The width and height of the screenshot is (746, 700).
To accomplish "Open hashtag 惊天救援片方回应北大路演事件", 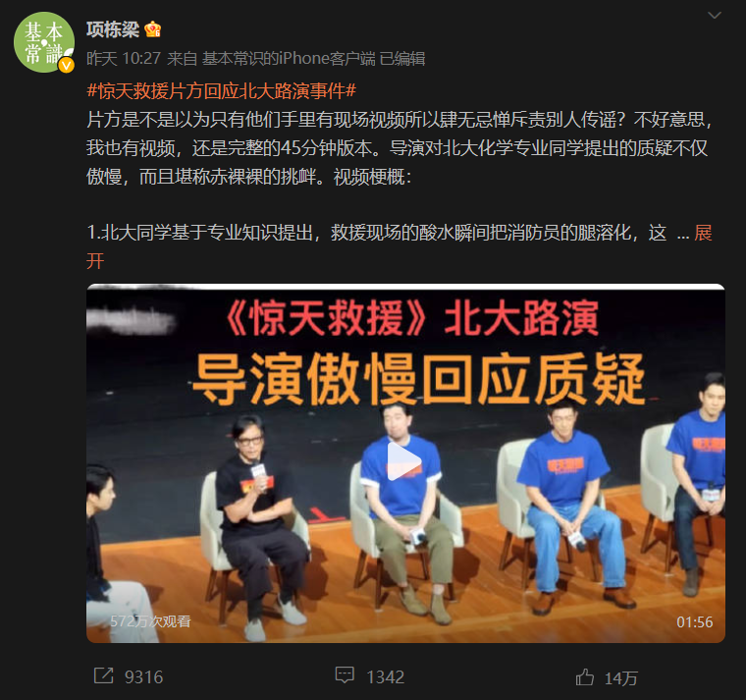I will tap(221, 91).
